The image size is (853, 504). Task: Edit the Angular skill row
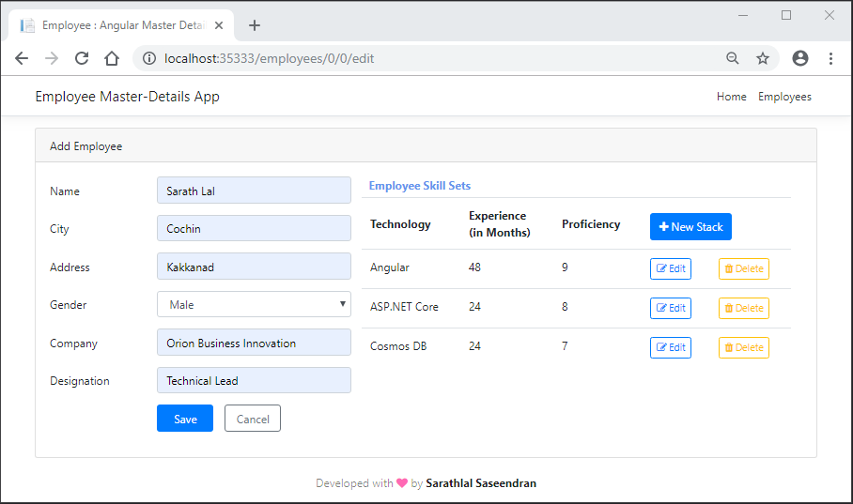tap(670, 268)
